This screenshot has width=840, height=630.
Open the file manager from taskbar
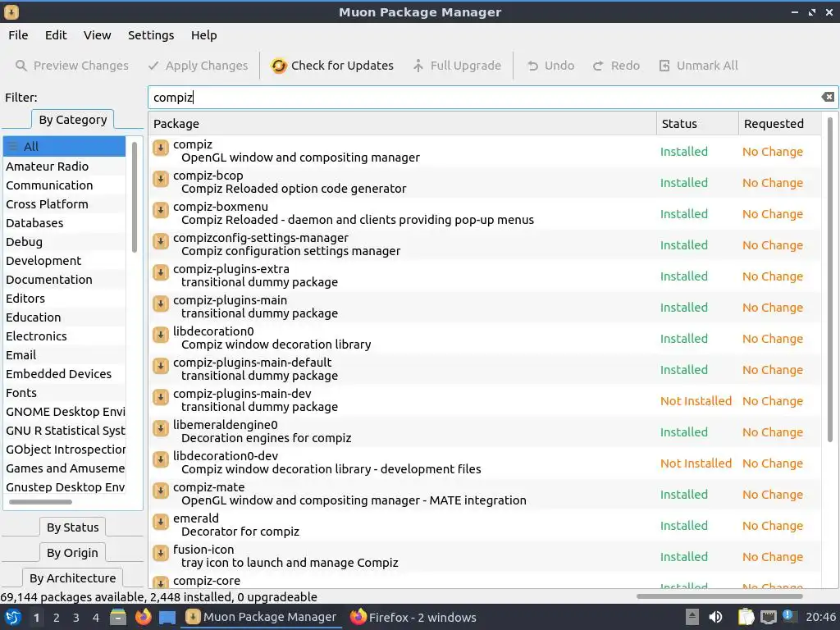[118, 617]
